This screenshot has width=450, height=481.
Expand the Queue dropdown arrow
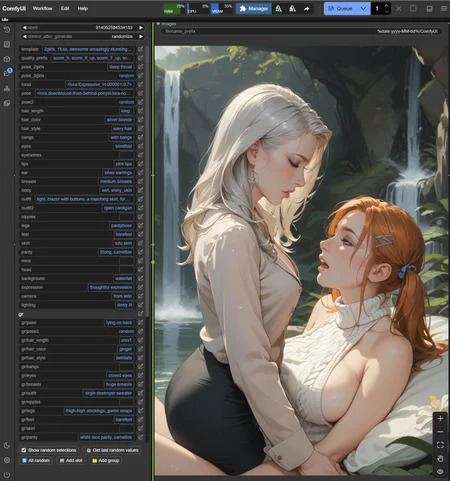click(x=363, y=9)
